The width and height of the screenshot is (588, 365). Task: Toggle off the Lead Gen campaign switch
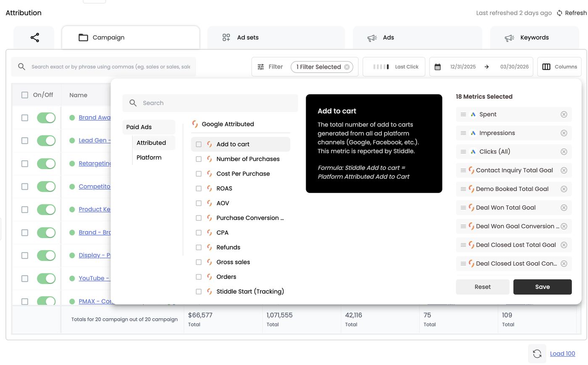tap(46, 140)
